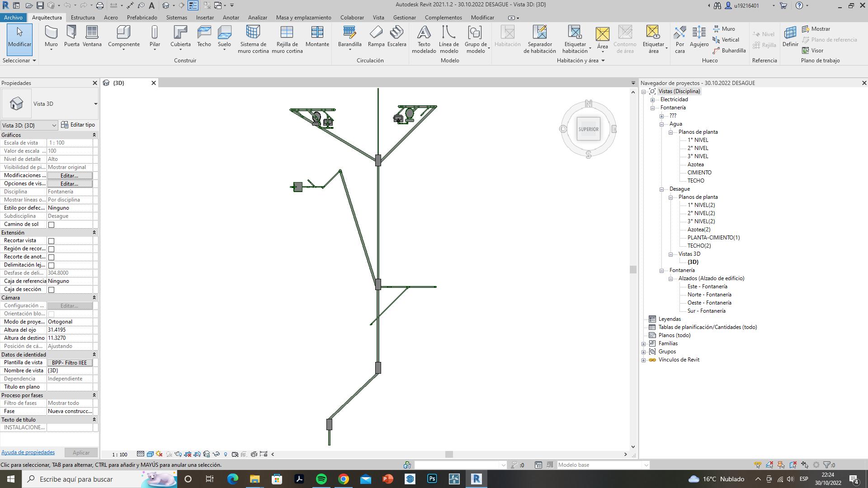Open the Ayuda de propiedades link

coord(28,452)
